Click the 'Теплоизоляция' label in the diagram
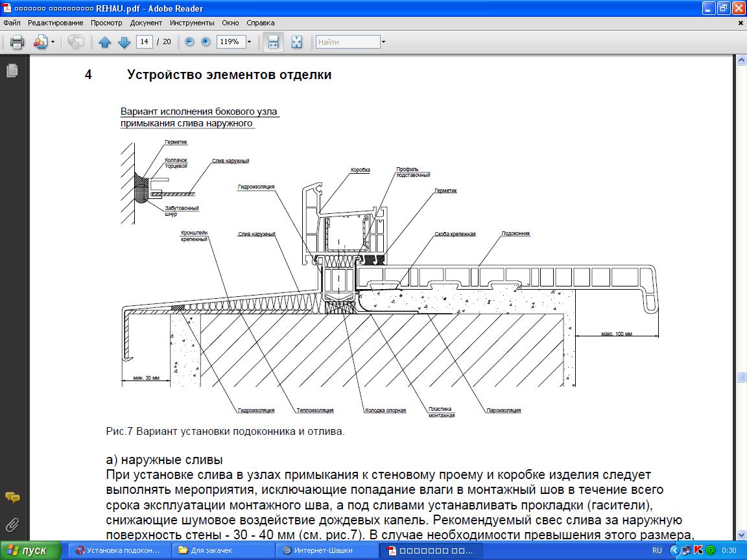Viewport: 747px width, 560px height. (315, 410)
